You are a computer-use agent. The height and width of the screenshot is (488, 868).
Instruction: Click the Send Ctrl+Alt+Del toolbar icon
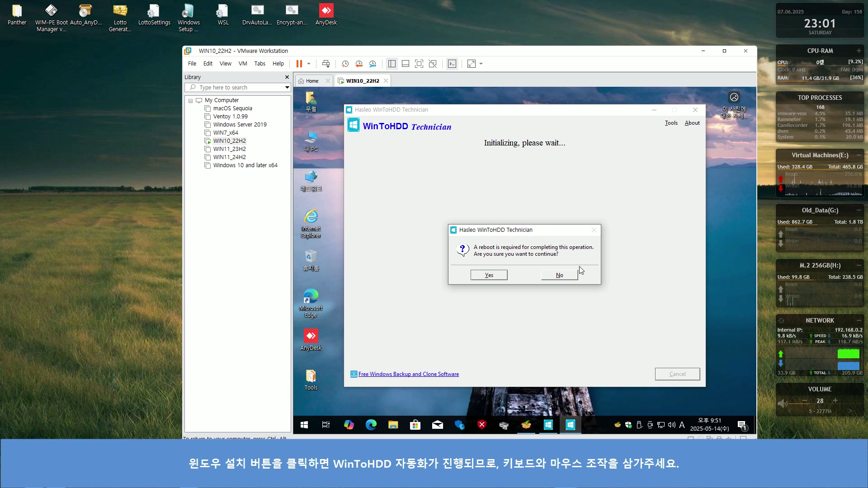[326, 64]
